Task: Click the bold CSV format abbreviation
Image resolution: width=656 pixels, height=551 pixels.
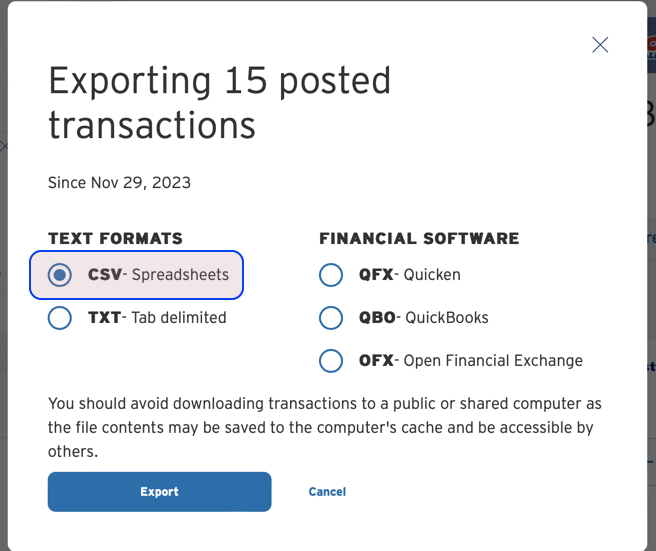Action: coord(105,274)
